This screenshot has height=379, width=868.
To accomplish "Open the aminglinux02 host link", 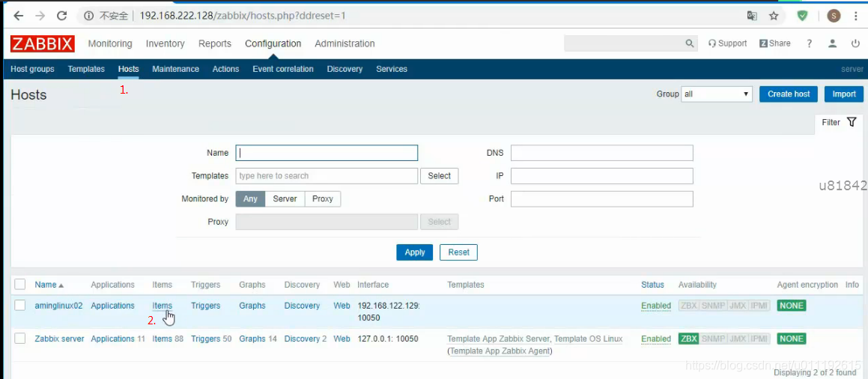I will [x=58, y=306].
